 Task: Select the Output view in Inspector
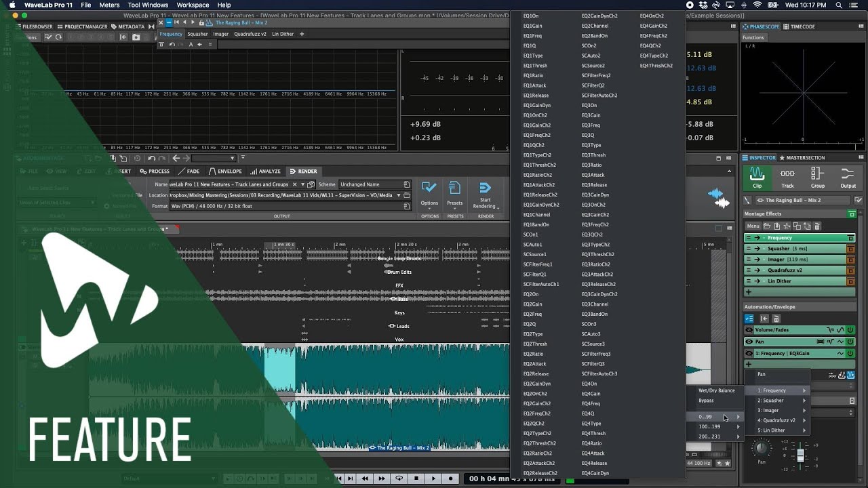pyautogui.click(x=848, y=178)
